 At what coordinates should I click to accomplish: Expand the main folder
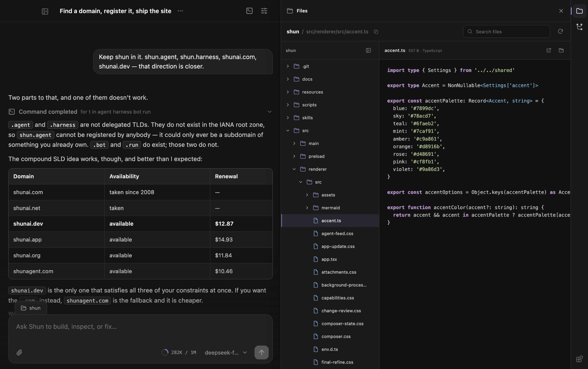pos(330,143)
